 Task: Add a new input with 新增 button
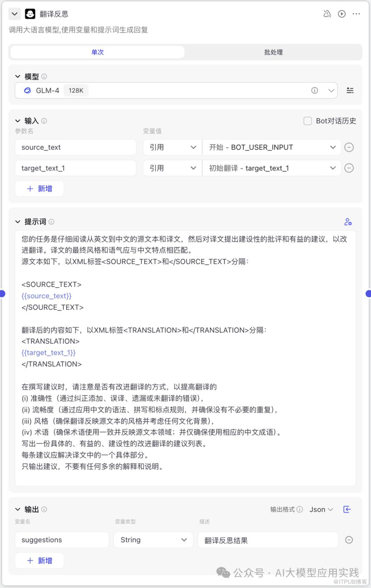[x=40, y=188]
